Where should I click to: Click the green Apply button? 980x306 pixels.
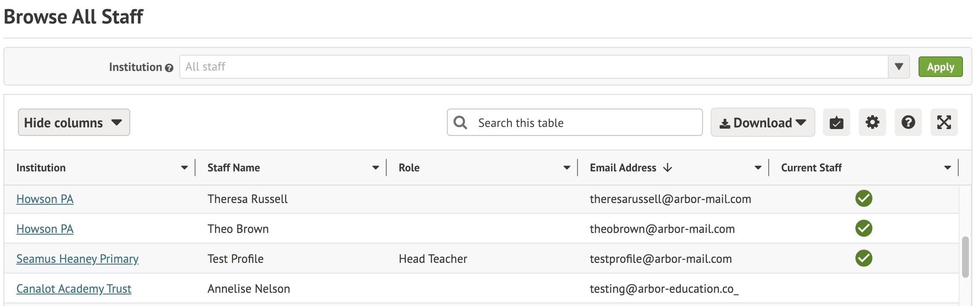(x=940, y=67)
